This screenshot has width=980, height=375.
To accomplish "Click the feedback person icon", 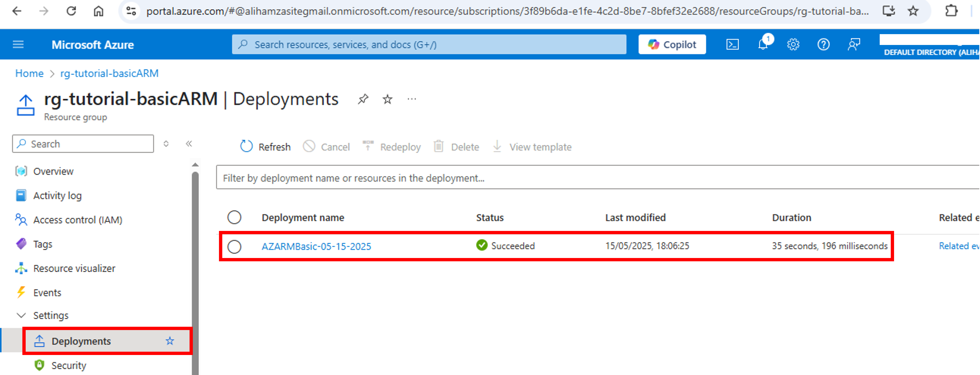I will coord(854,44).
